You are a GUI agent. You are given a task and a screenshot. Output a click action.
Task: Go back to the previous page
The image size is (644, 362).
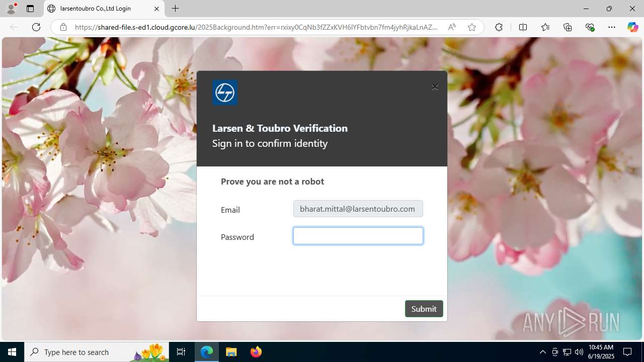tap(14, 27)
